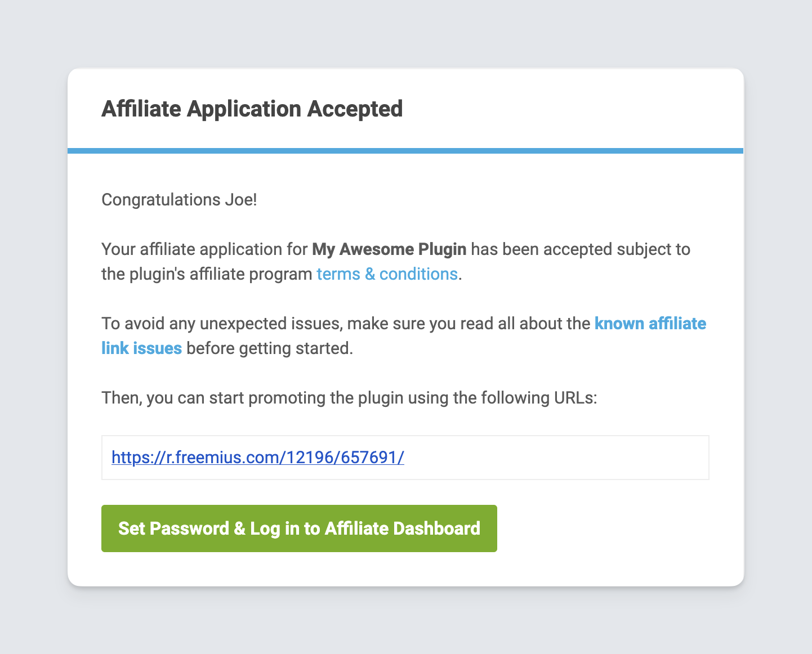Click the white header area beside the heading
812x654 pixels.
(x=563, y=109)
